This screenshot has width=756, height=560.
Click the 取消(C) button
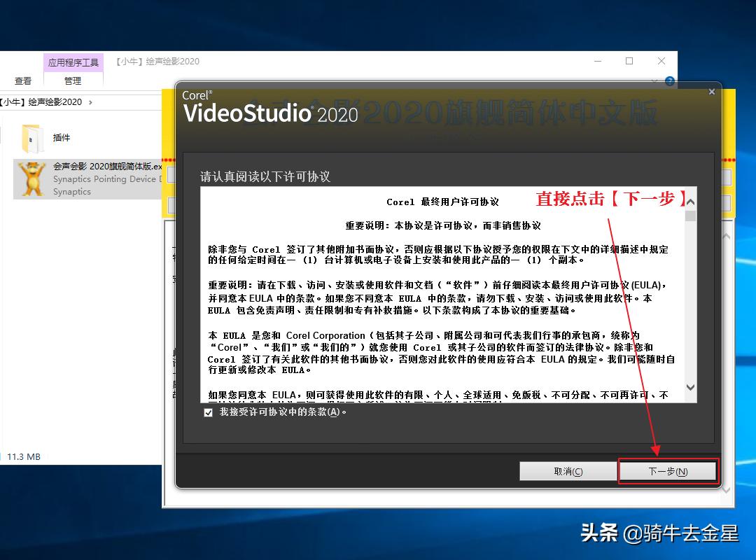coord(568,471)
